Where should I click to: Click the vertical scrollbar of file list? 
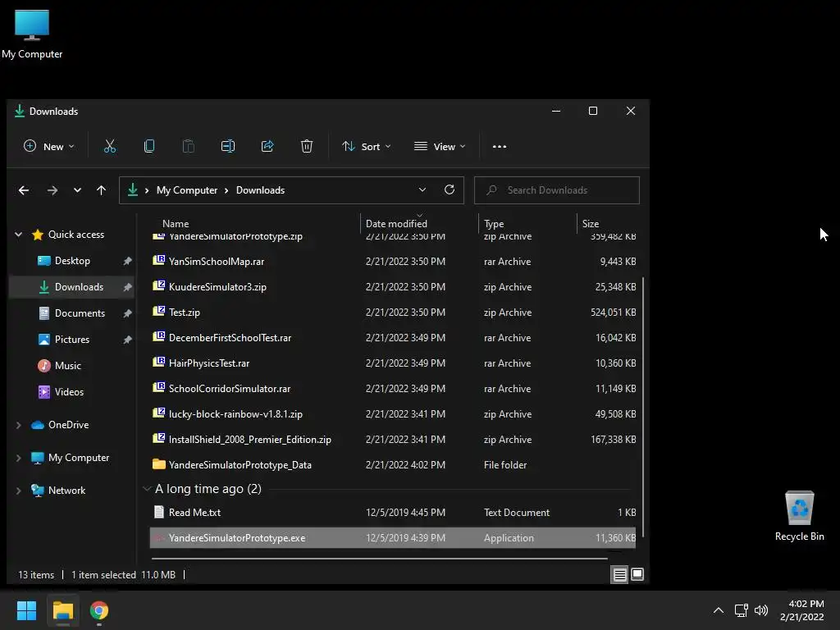click(641, 407)
